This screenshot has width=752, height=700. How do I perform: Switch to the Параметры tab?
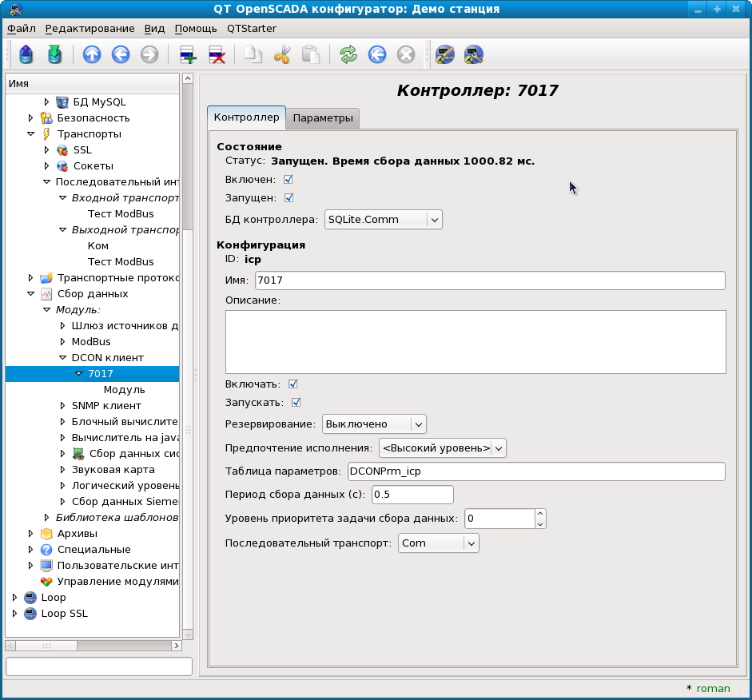click(x=323, y=118)
